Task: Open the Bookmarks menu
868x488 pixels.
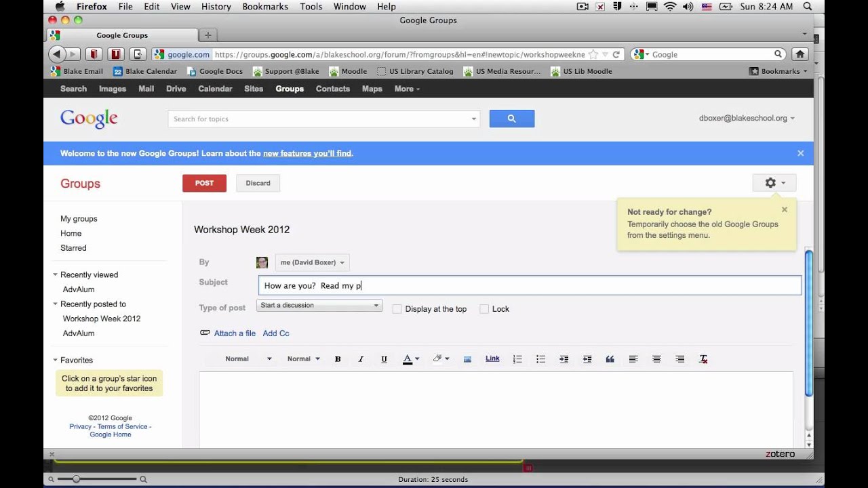Action: pyautogui.click(x=266, y=6)
